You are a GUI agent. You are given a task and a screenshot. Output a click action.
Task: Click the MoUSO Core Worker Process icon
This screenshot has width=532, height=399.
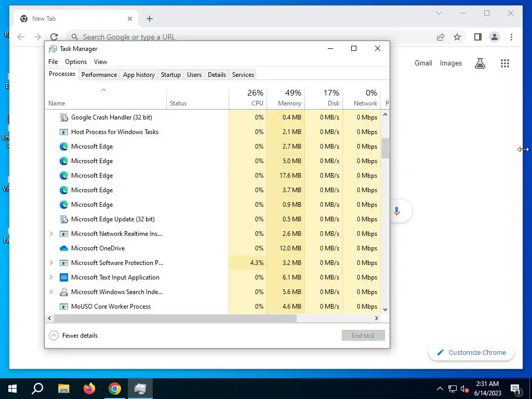(63, 307)
